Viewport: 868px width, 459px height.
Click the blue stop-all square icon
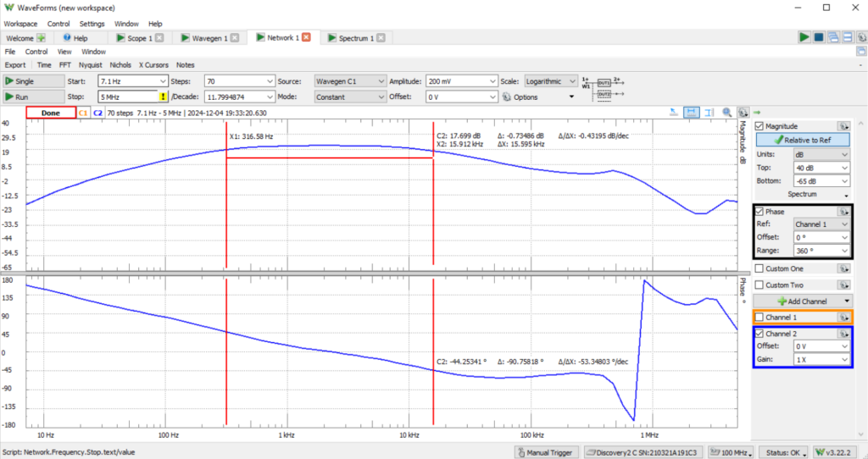pyautogui.click(x=819, y=37)
